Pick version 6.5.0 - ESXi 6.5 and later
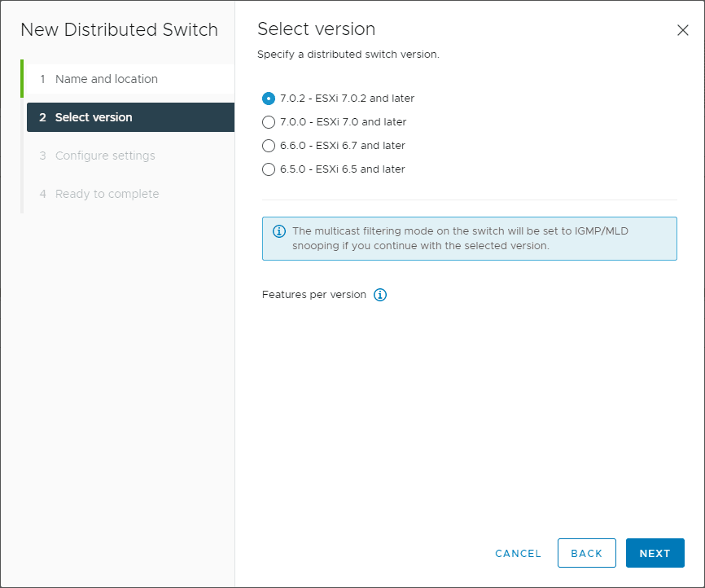Image resolution: width=705 pixels, height=588 pixels. pyautogui.click(x=269, y=169)
